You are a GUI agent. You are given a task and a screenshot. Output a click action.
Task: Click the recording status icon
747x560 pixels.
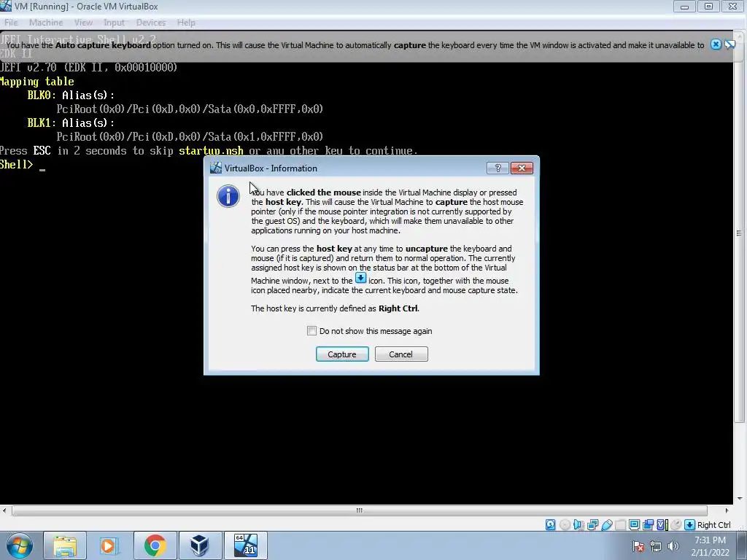(x=648, y=525)
